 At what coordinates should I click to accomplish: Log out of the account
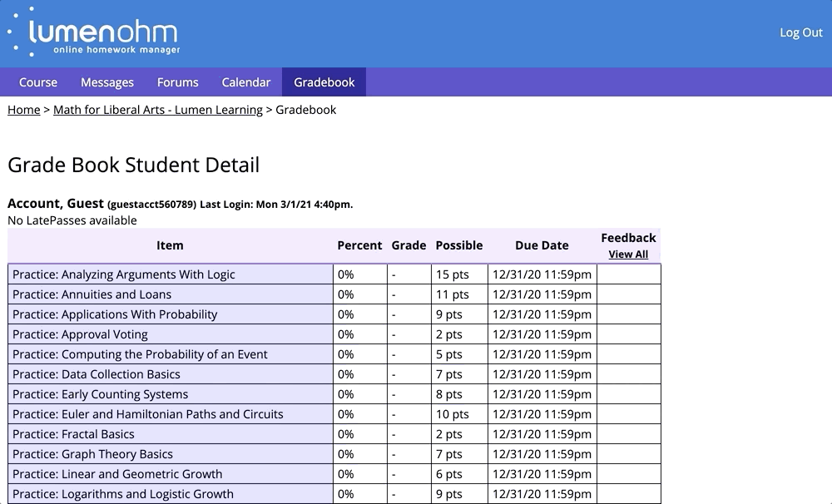tap(800, 32)
